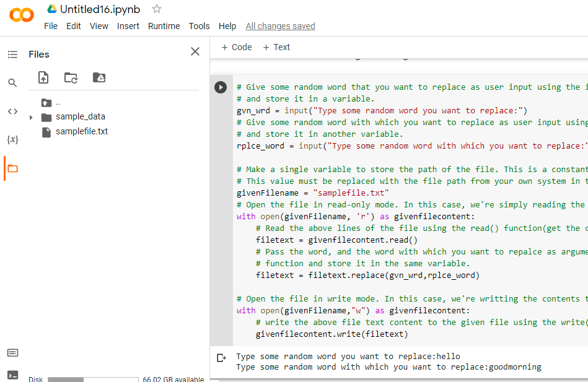
Task: Open the Insert menu
Action: [128, 26]
